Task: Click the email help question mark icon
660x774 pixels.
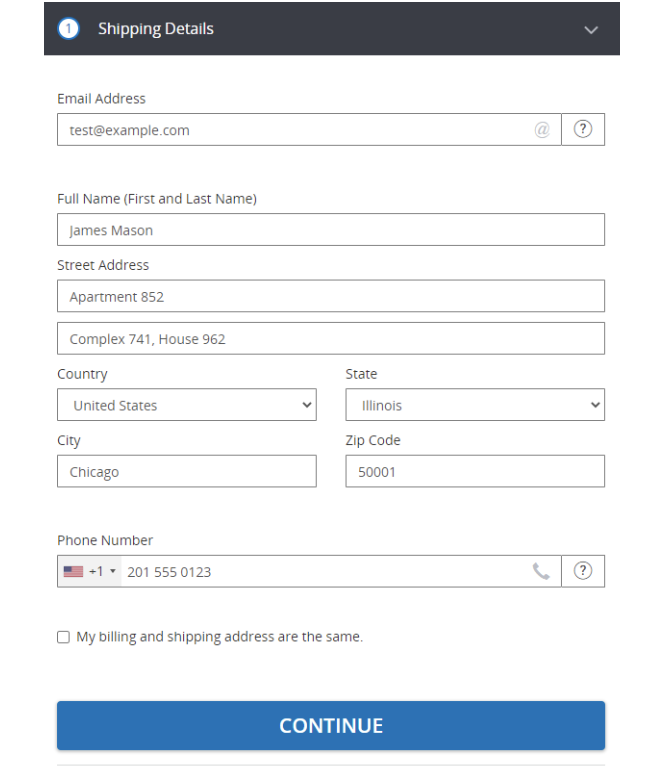Action: coord(583,129)
